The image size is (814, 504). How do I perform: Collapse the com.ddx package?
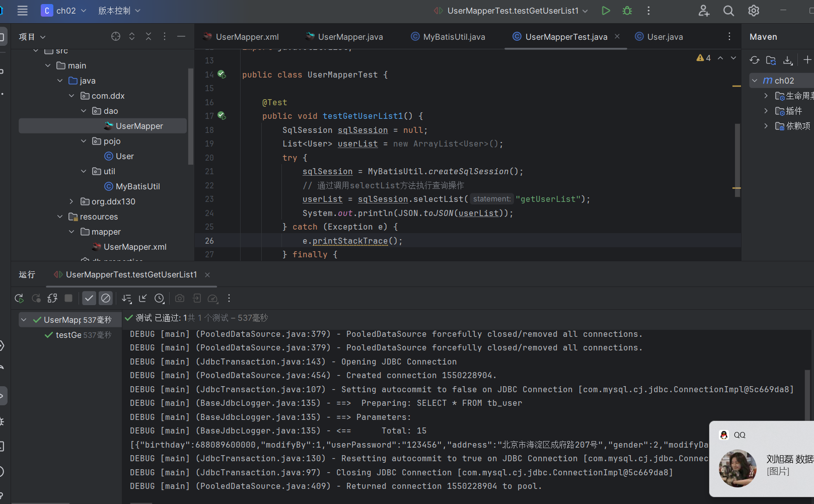[71, 96]
